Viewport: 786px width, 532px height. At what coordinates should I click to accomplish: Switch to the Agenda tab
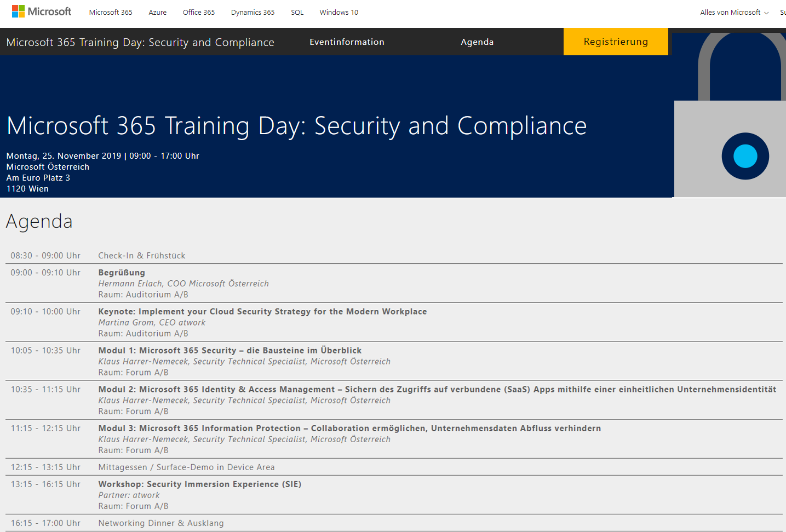pos(477,42)
